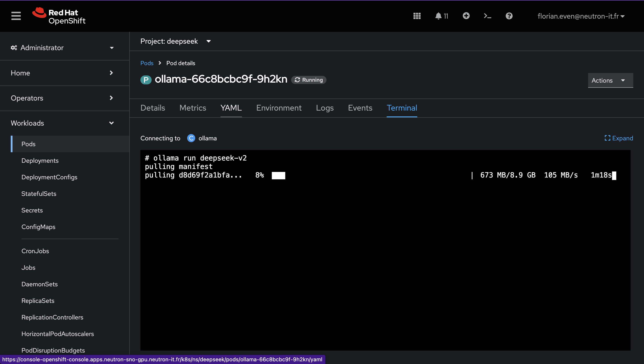Open the Administrator perspective switcher
644x364 pixels.
click(62, 47)
